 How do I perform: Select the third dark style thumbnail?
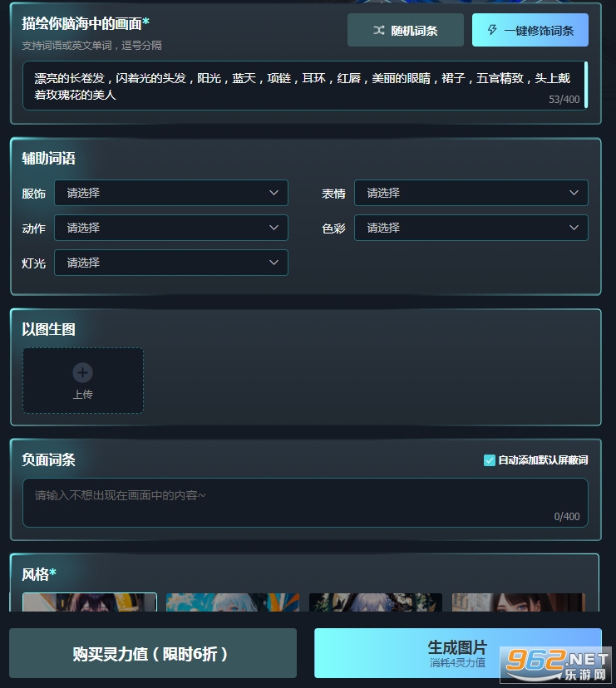click(x=376, y=602)
